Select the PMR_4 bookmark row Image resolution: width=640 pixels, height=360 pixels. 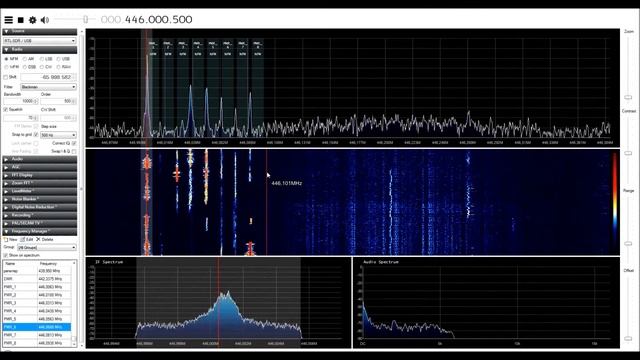(37, 311)
